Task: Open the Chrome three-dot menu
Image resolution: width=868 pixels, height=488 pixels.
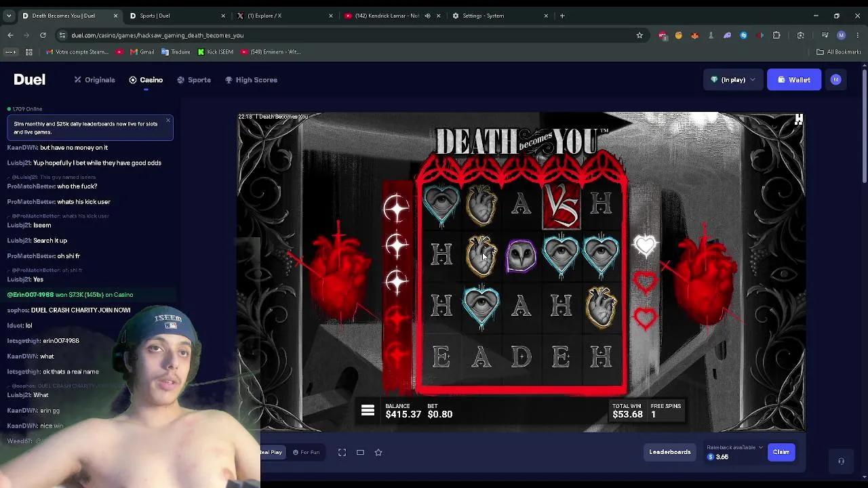Action: [857, 35]
